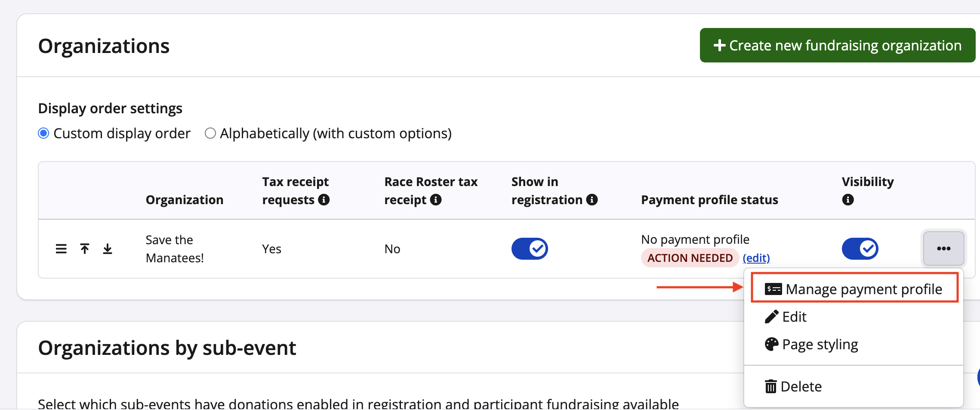Click the ACTION NEEDED status badge

[x=690, y=258]
